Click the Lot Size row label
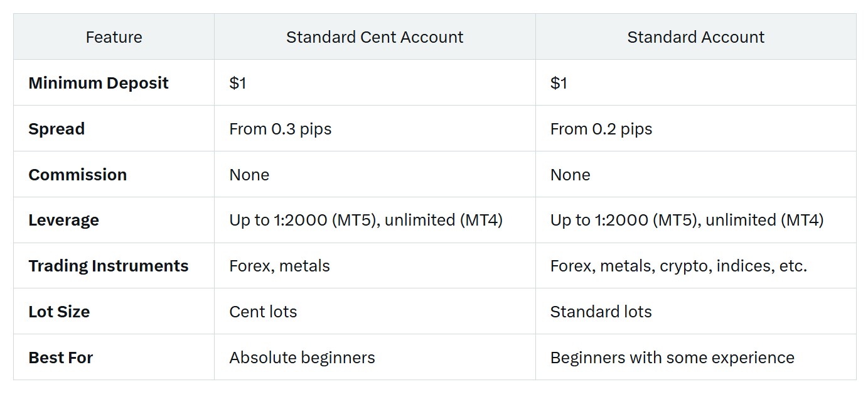Viewport: 868px width, 394px height. click(x=59, y=312)
